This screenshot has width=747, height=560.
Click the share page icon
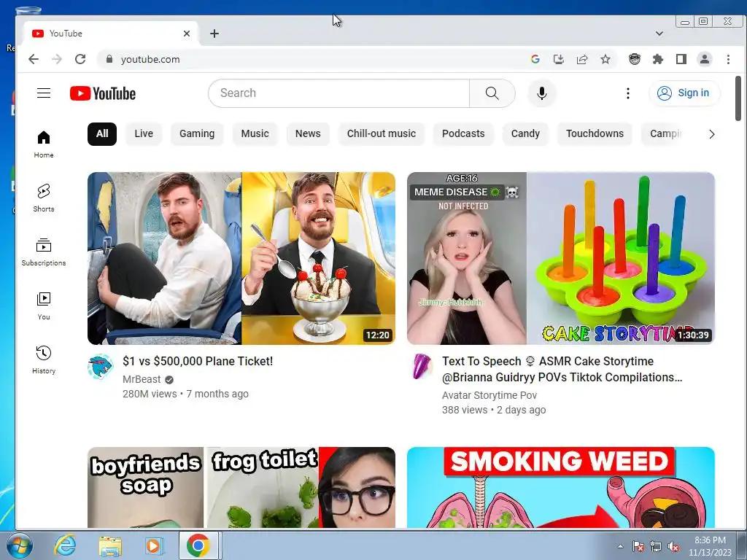(581, 59)
